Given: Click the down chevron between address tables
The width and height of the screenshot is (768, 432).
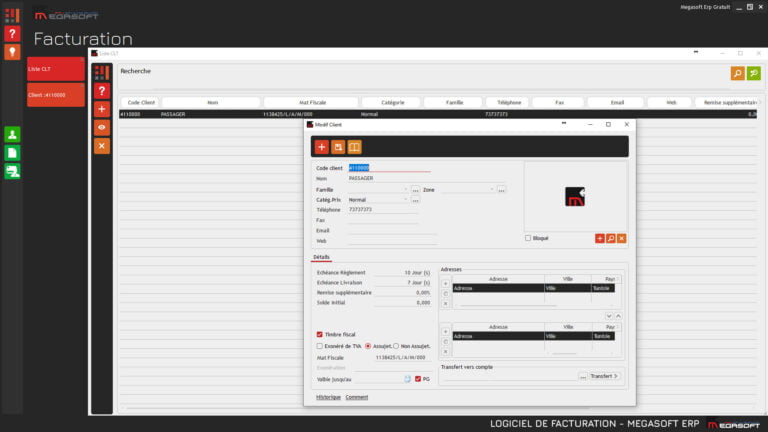Looking at the screenshot, I should coord(609,316).
